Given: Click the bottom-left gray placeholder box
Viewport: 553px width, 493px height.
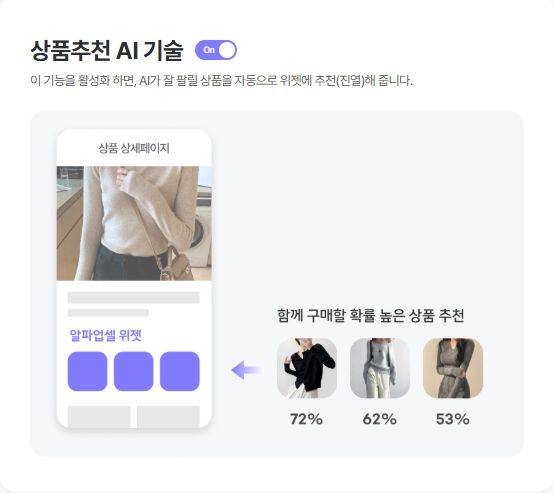Looking at the screenshot, I should 99,417.
